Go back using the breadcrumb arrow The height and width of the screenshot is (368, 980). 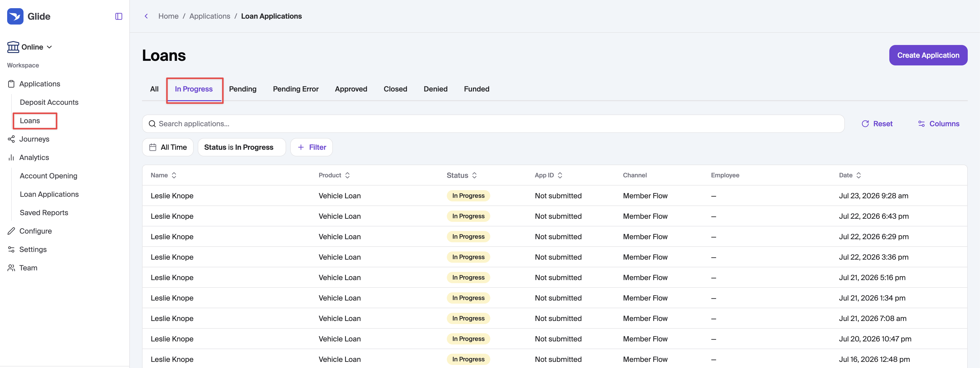click(x=146, y=16)
